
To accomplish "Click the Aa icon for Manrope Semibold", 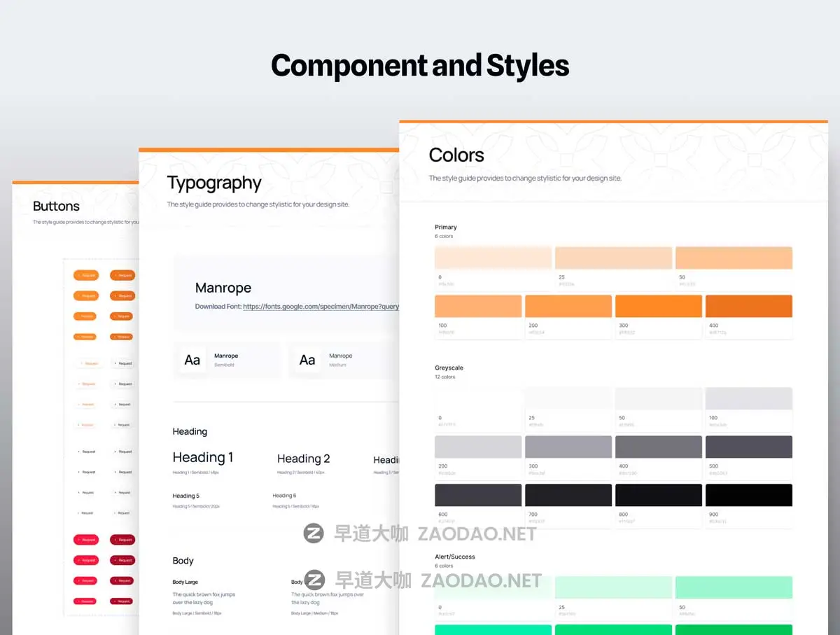I will [192, 360].
